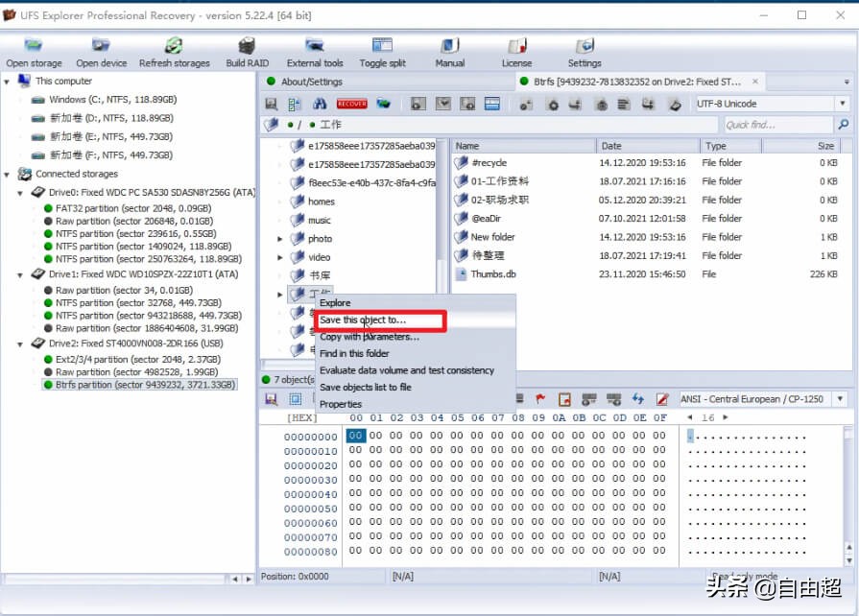The width and height of the screenshot is (859, 616).
Task: Choose Copy with parameters... menu item
Action: (x=370, y=337)
